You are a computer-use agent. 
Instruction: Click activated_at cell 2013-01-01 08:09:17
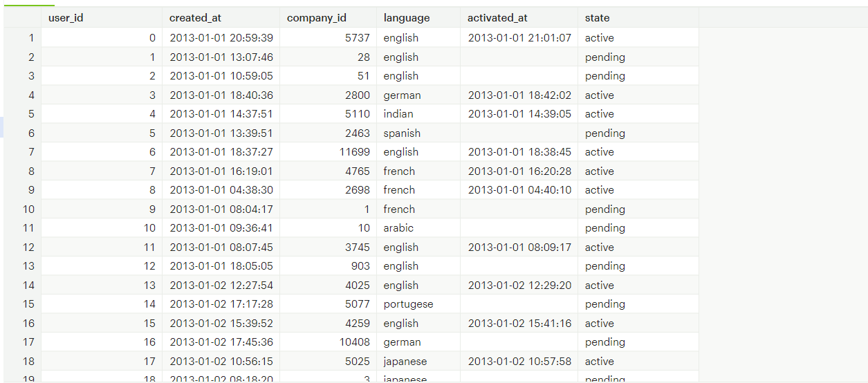pos(519,247)
